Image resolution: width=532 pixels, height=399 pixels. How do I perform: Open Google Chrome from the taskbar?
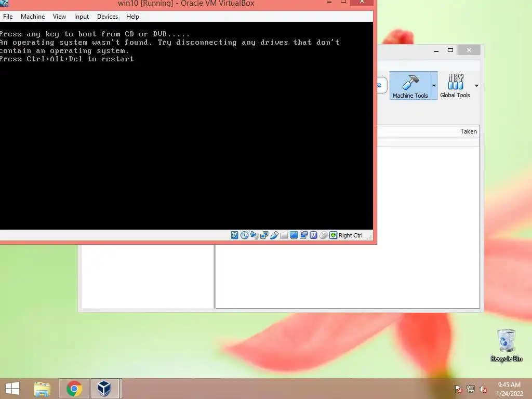point(74,389)
